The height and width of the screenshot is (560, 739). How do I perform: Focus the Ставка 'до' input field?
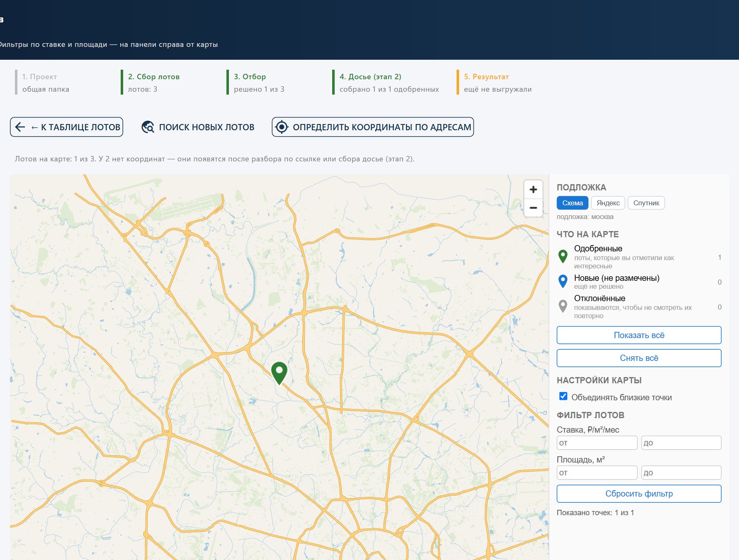[681, 443]
